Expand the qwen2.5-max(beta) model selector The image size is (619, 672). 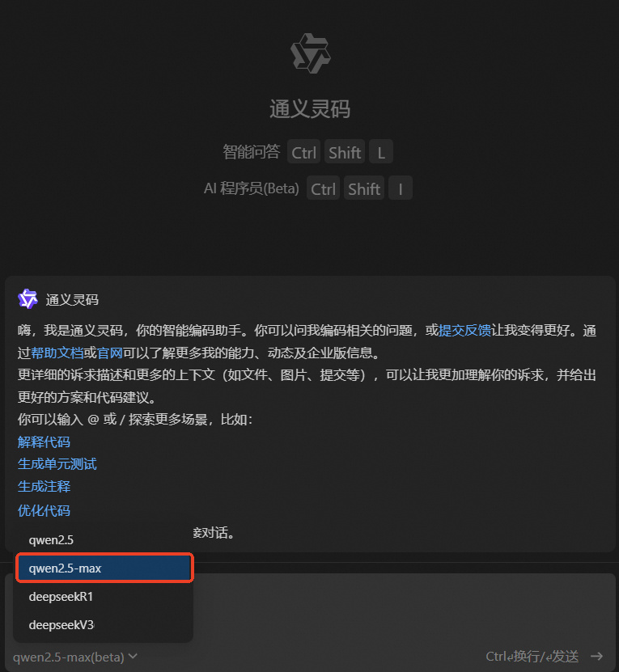coord(75,657)
